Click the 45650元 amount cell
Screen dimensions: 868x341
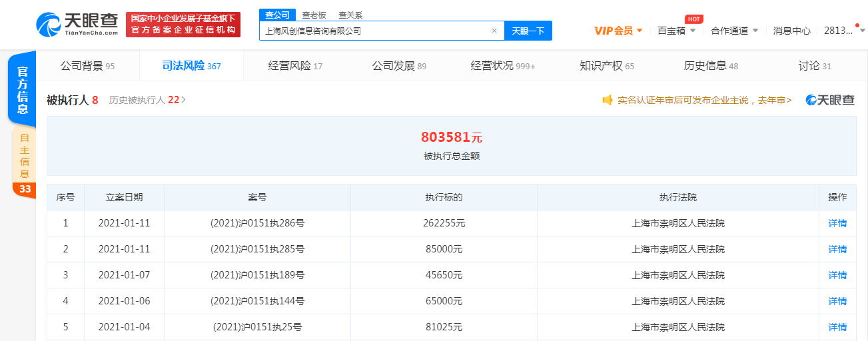coord(444,275)
